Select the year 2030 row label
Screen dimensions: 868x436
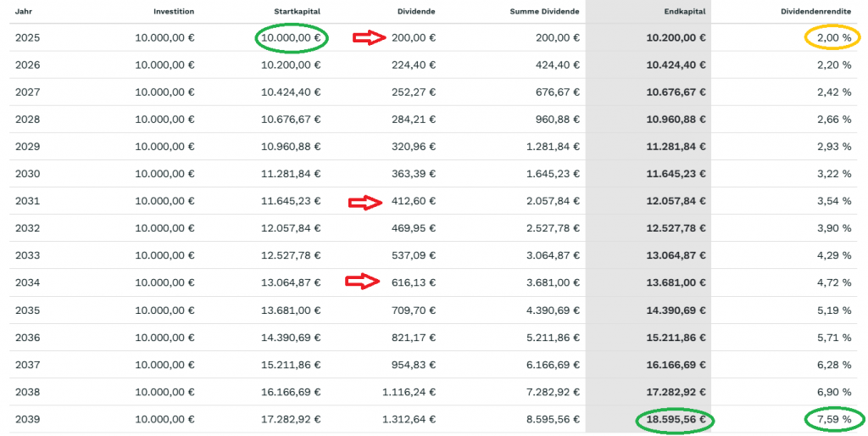28,174
